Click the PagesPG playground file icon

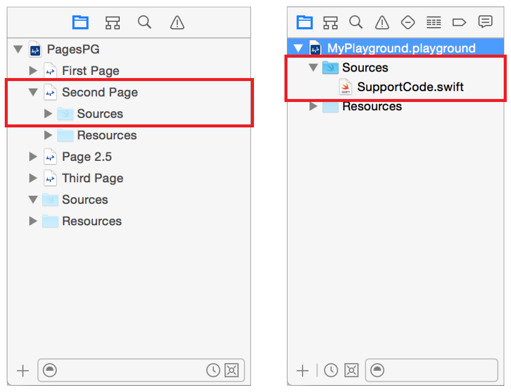(x=35, y=49)
